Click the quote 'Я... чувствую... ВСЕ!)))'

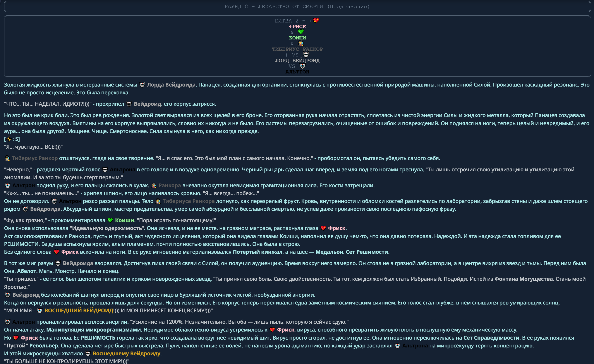pos(33,147)
